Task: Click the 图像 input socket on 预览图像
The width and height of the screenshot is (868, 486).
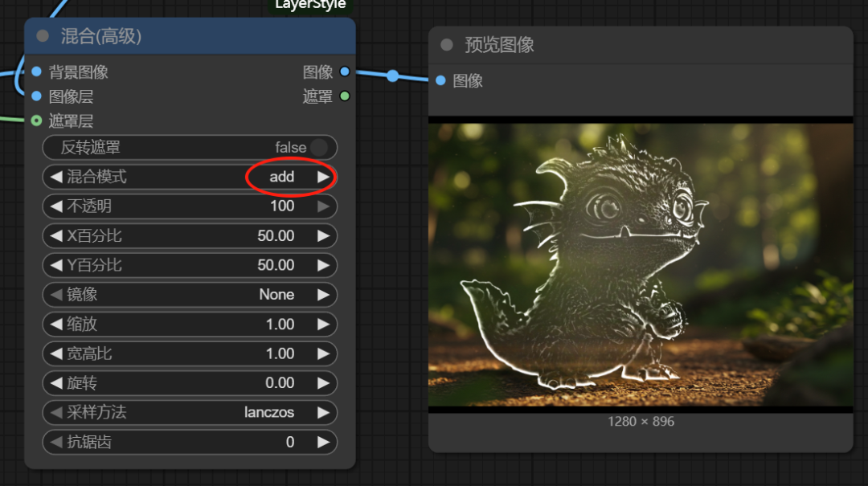Action: coord(440,81)
